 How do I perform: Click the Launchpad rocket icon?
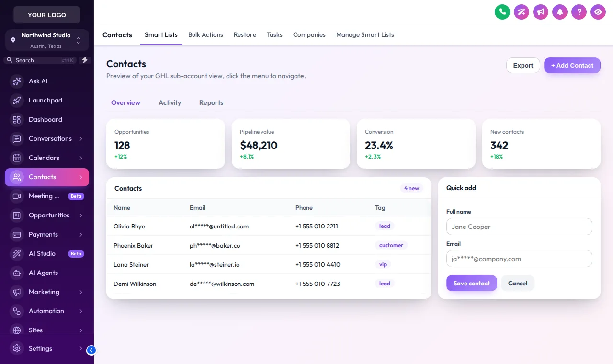tap(17, 101)
